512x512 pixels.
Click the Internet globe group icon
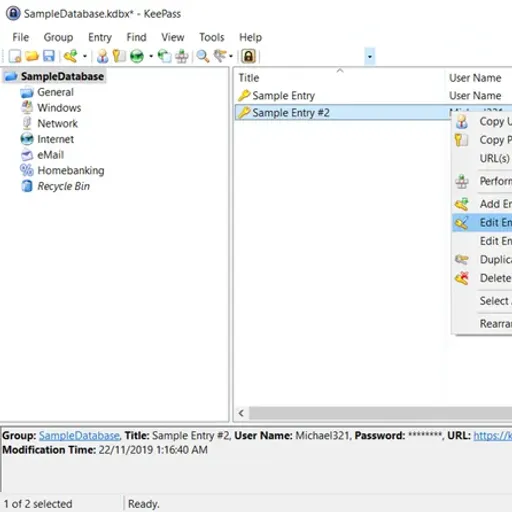[27, 139]
